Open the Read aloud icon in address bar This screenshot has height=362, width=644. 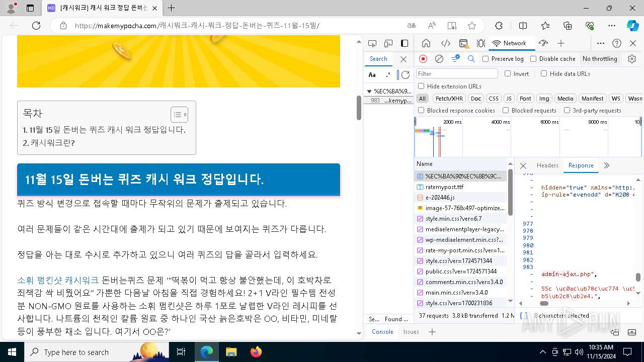(x=432, y=26)
